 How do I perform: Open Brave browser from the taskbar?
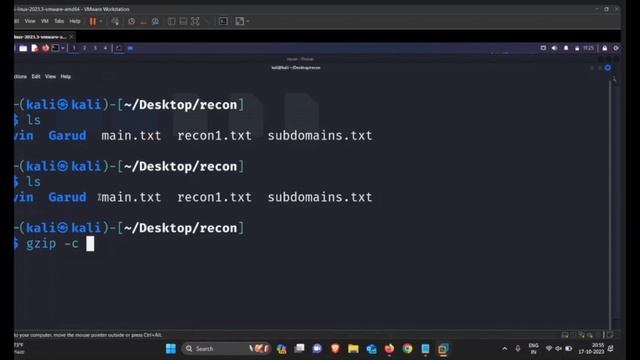click(x=336, y=349)
